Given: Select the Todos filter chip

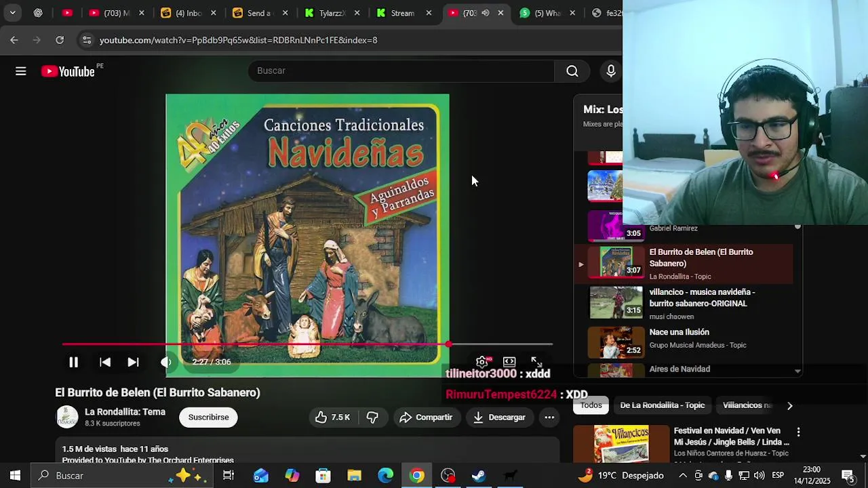Looking at the screenshot, I should point(591,405).
